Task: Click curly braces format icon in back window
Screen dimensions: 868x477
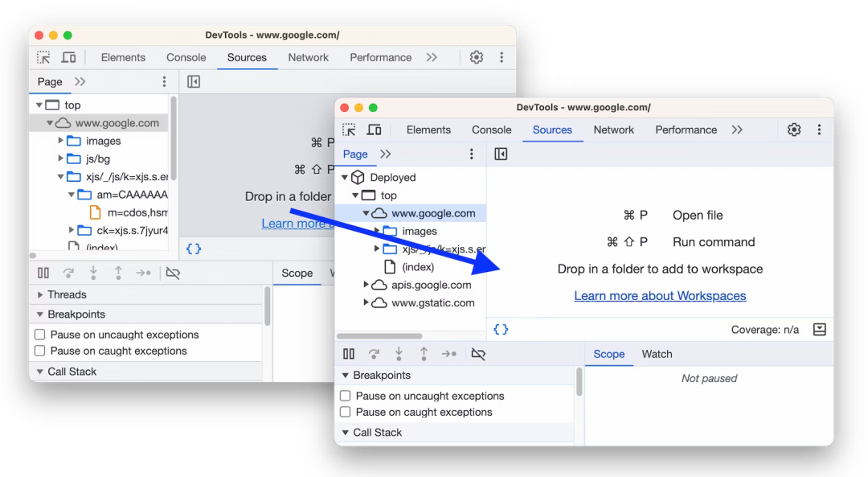Action: pyautogui.click(x=194, y=249)
